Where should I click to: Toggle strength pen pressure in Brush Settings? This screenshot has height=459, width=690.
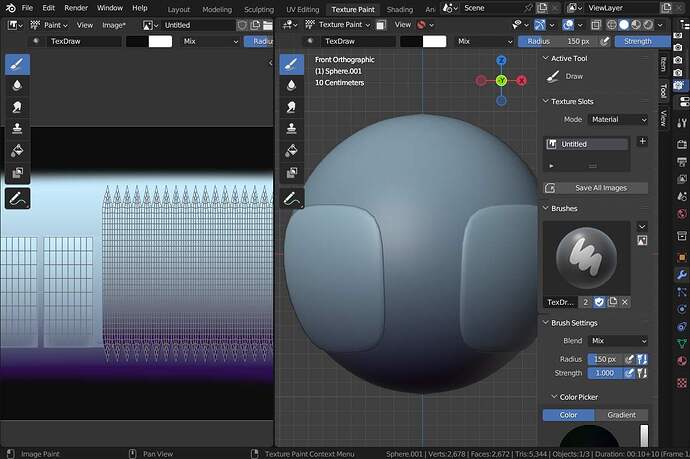(x=629, y=373)
